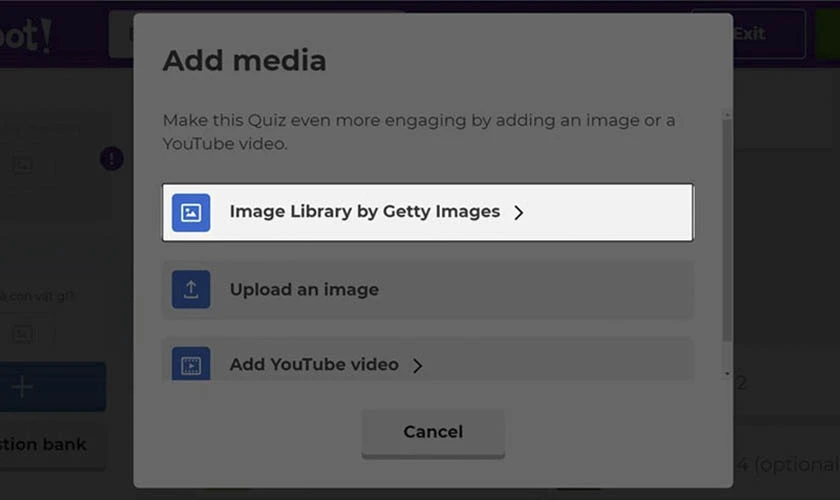Click the Add media dialog scrollbar
The image size is (840, 500).
[x=726, y=230]
